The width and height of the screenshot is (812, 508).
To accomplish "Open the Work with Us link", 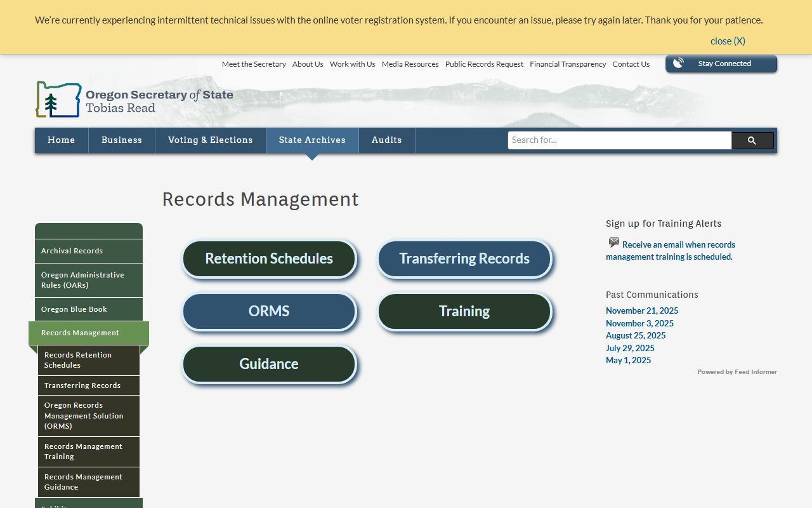I will (352, 64).
